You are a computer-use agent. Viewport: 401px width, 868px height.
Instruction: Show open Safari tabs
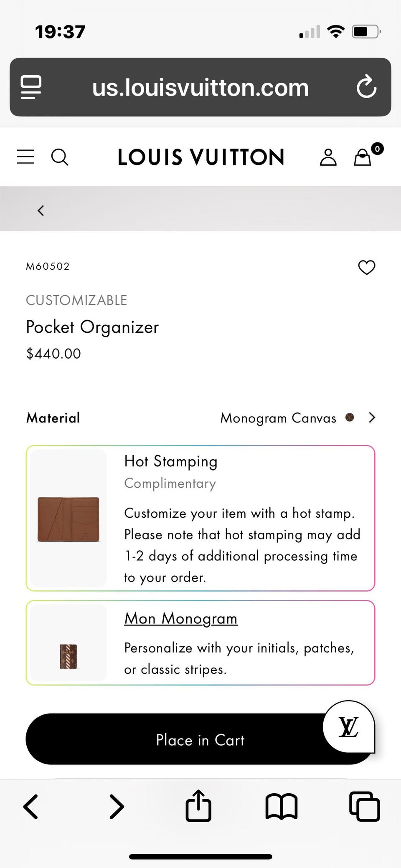(x=364, y=806)
